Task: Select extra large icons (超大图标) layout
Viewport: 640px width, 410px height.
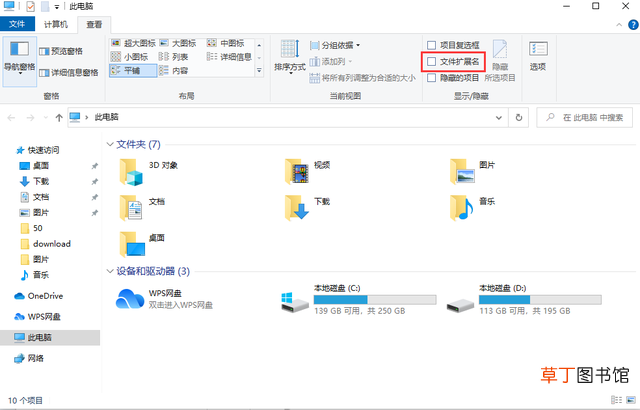Action: click(x=133, y=43)
